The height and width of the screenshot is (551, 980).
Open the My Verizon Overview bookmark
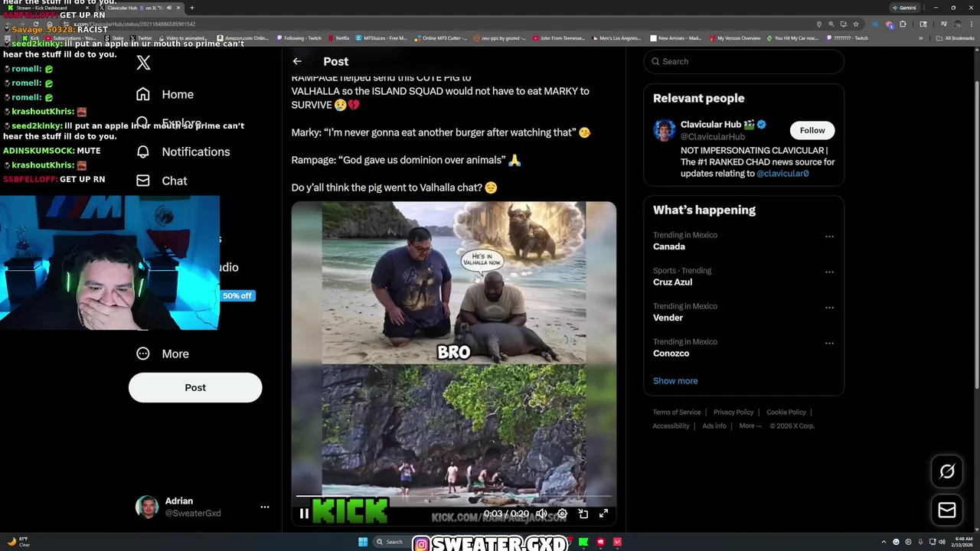coord(734,38)
